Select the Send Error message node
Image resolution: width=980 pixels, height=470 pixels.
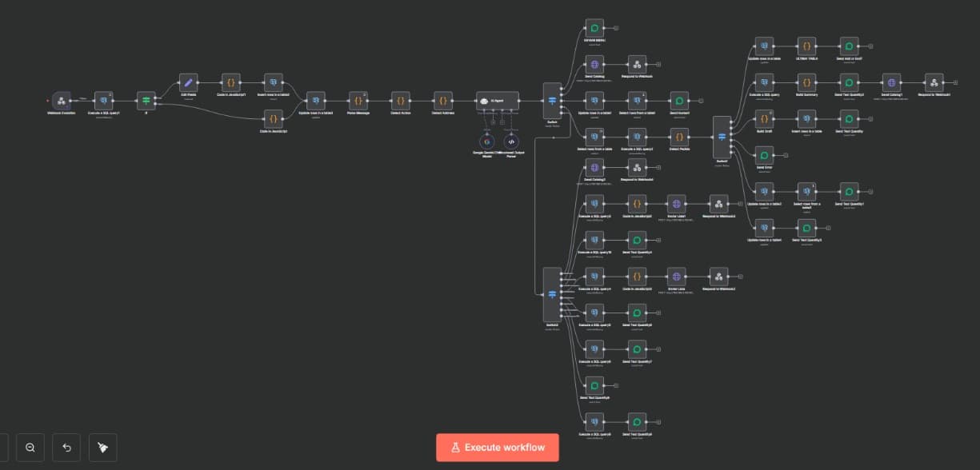pyautogui.click(x=764, y=155)
